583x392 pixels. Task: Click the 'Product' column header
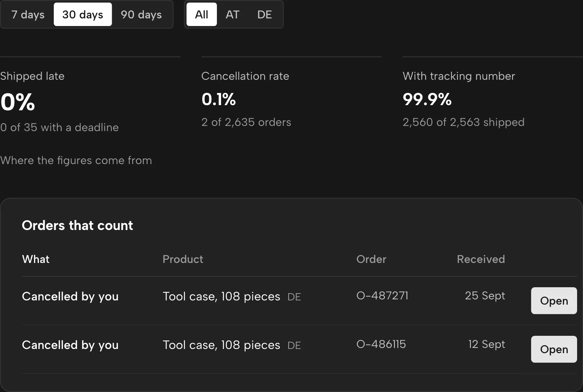coord(183,259)
